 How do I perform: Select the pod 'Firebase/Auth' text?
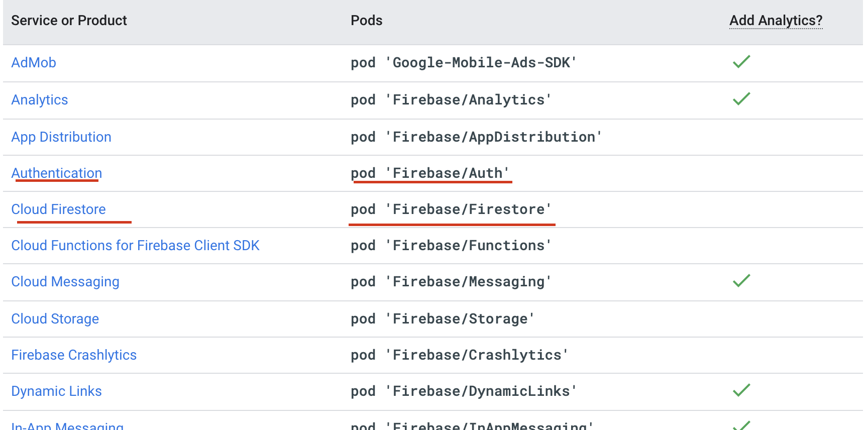(430, 173)
